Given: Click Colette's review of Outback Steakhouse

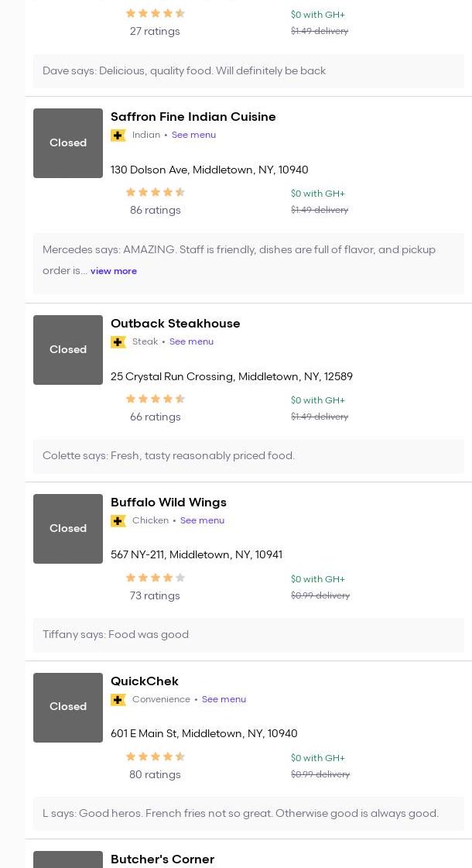Looking at the screenshot, I should [169, 456].
